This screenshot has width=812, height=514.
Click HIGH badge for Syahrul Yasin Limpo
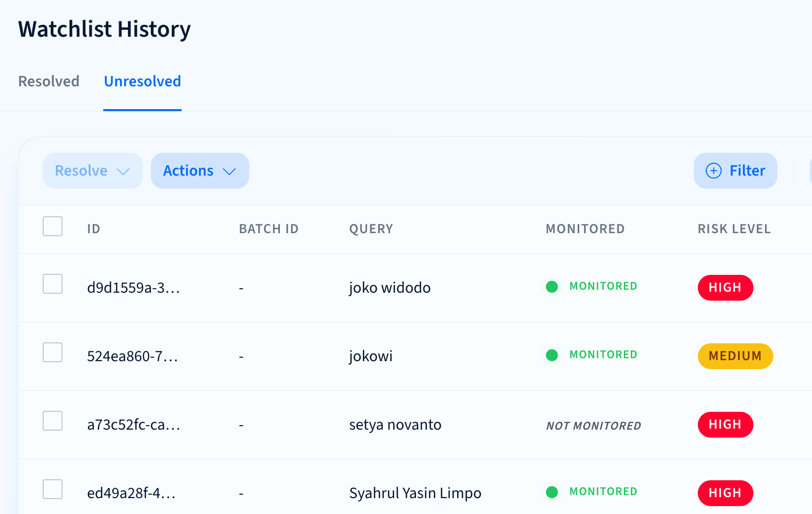pyautogui.click(x=726, y=493)
